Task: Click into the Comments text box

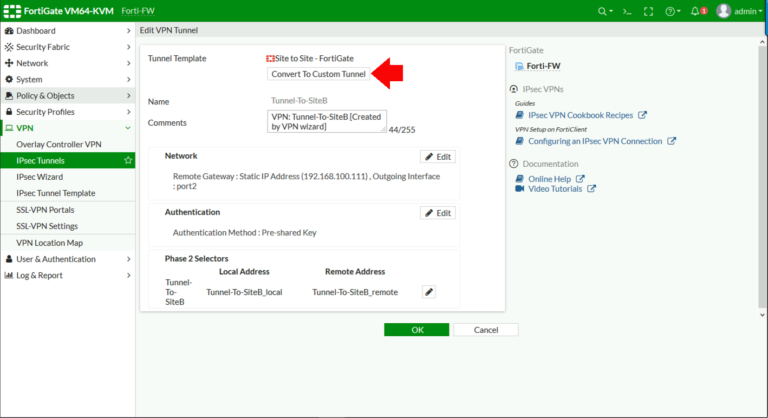Action: pyautogui.click(x=327, y=122)
